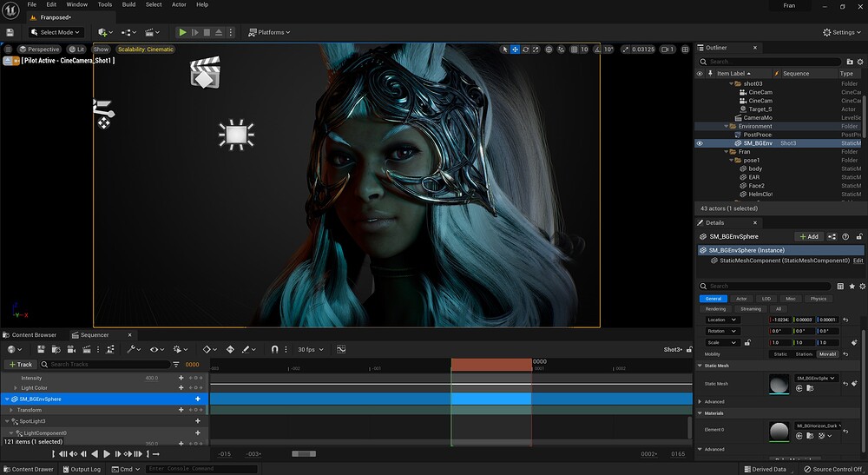
Task: Click the Sequencer camera cut icon
Action: coord(71,349)
